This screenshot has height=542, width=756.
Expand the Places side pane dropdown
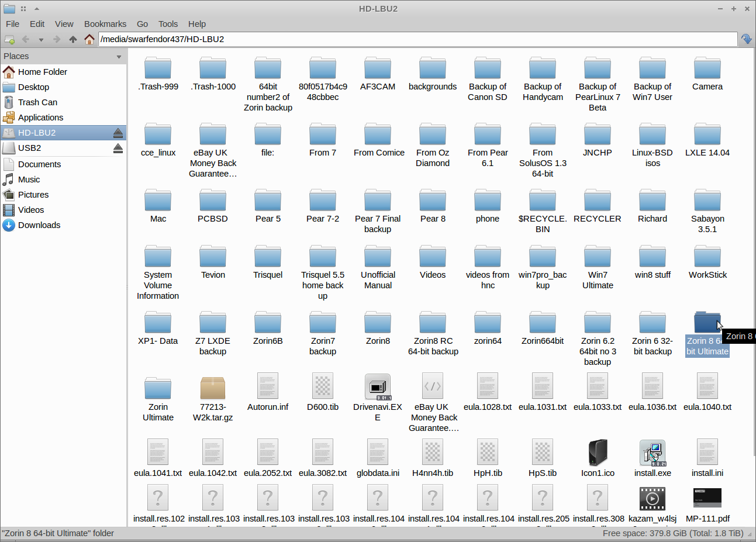point(119,57)
